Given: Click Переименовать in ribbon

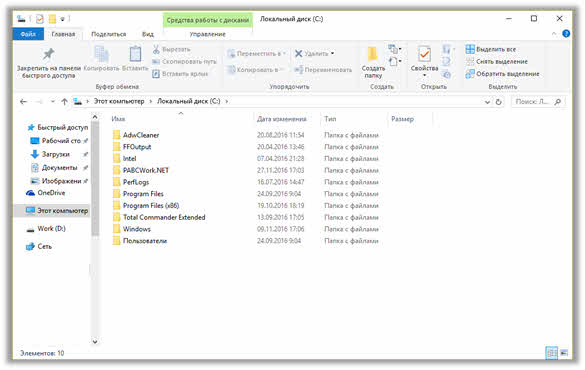Looking at the screenshot, I should (x=323, y=70).
